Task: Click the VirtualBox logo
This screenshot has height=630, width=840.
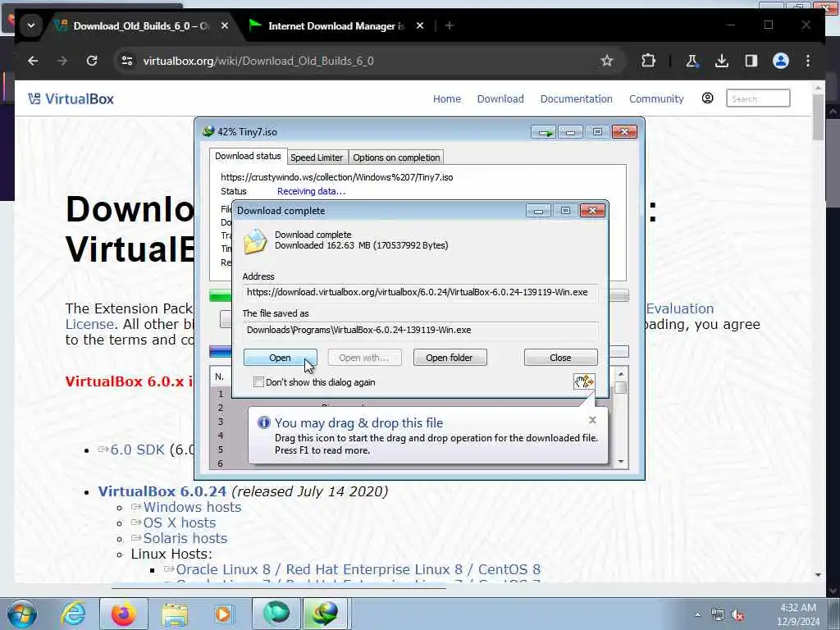Action: (71, 98)
